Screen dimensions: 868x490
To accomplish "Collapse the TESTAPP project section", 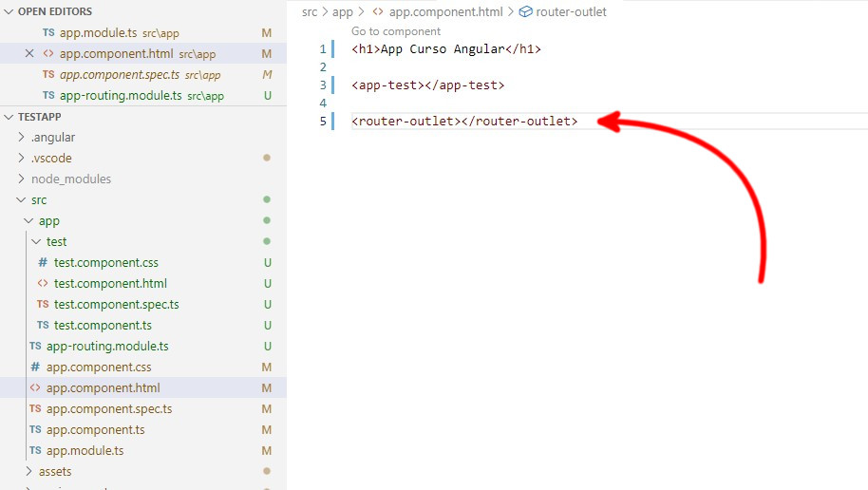I will point(9,117).
